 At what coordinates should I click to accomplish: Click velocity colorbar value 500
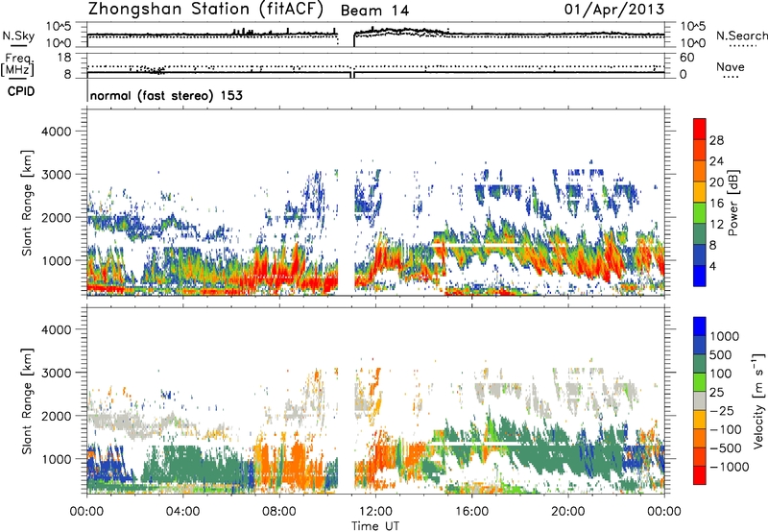click(x=721, y=355)
